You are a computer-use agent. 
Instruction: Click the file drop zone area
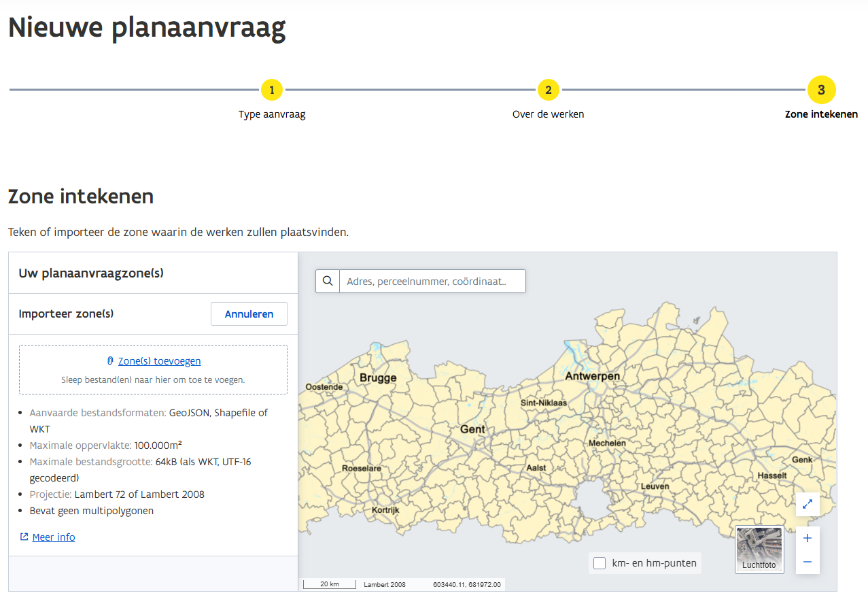coord(153,380)
